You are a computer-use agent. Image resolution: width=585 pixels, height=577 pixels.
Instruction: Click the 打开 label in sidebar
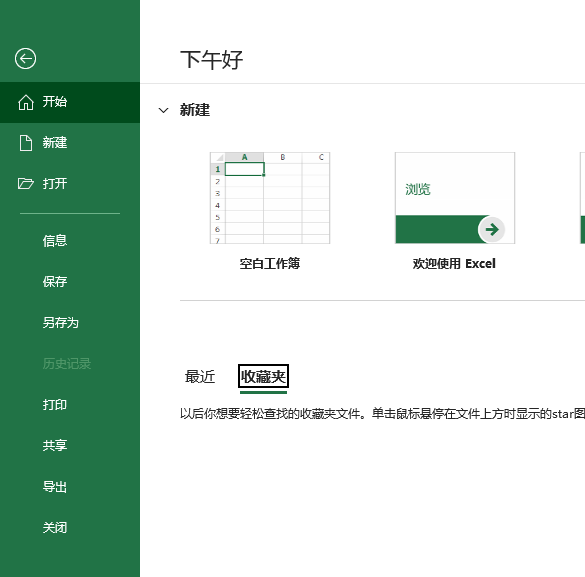point(55,184)
